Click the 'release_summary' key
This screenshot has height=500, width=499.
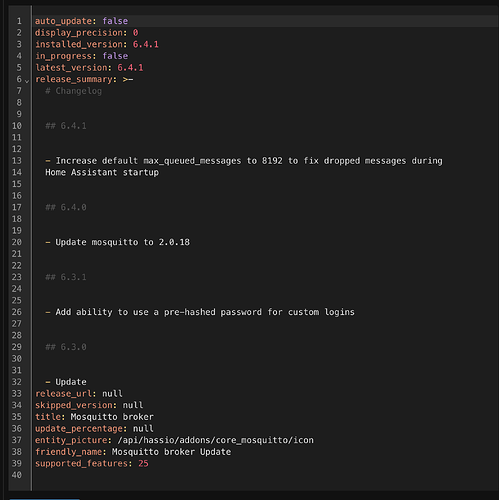click(74, 79)
